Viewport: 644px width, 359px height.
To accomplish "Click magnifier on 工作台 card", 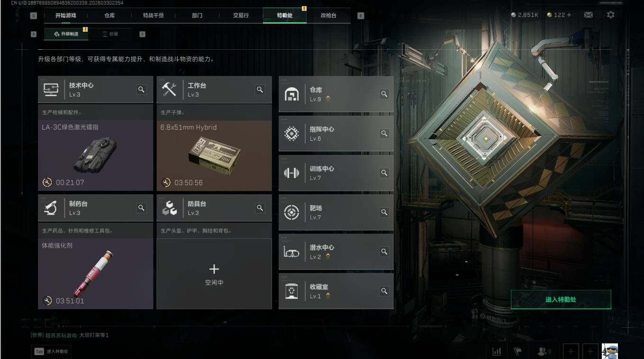I will pos(260,90).
